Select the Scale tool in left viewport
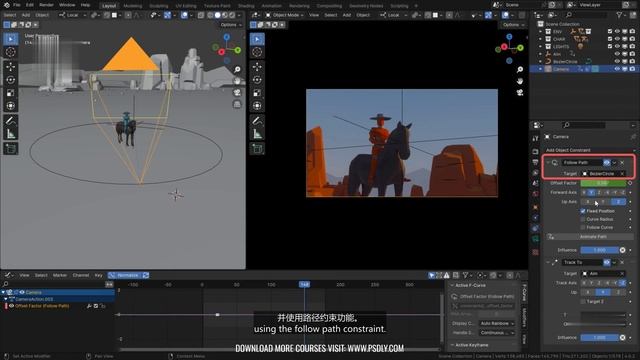The image size is (640, 360). tap(11, 93)
